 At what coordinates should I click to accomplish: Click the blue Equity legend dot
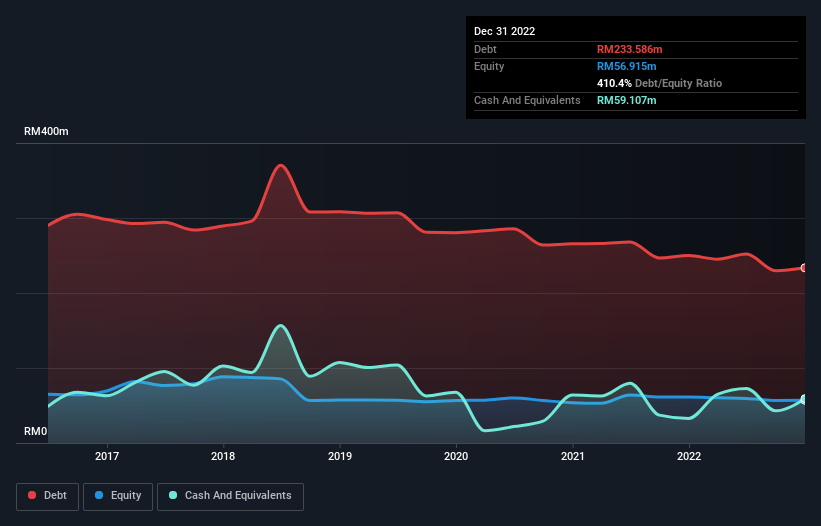click(x=99, y=495)
